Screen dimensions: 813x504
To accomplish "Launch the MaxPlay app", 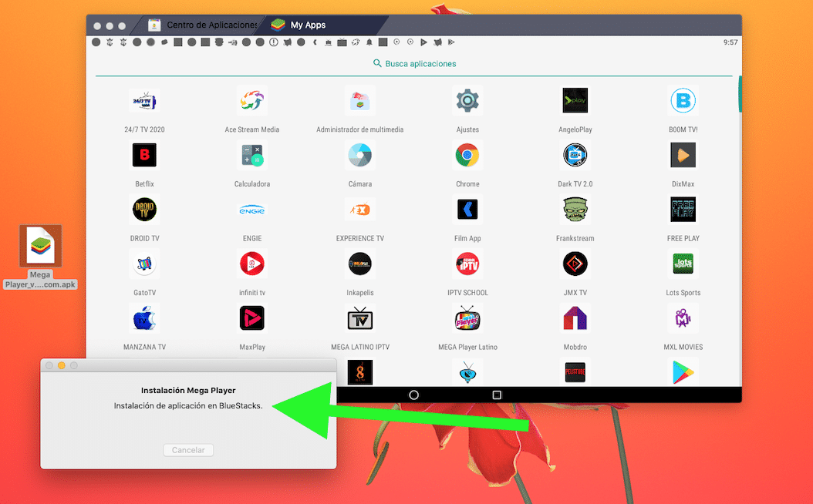I will coord(252,318).
